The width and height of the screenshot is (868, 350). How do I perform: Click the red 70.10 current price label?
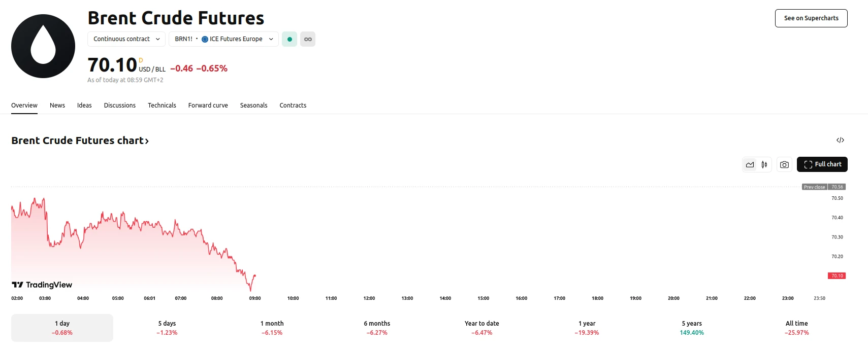(837, 276)
